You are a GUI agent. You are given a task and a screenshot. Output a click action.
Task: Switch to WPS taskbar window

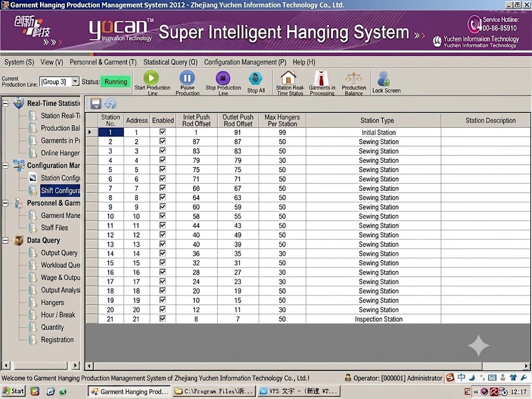[299, 392]
